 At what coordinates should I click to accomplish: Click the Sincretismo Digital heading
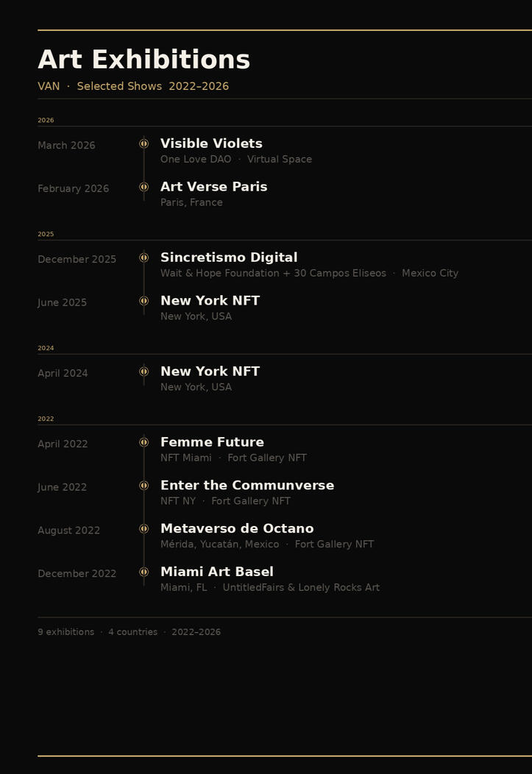pyautogui.click(x=229, y=258)
